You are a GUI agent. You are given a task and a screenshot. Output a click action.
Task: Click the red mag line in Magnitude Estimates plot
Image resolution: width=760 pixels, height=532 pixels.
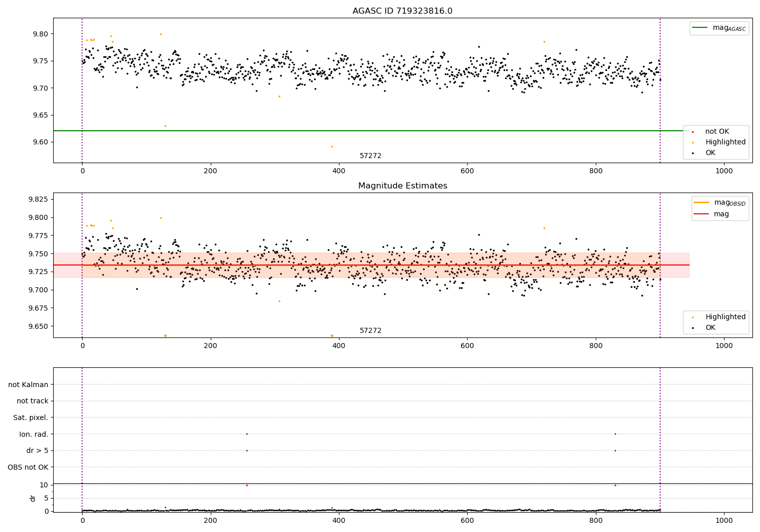pyautogui.click(x=371, y=265)
